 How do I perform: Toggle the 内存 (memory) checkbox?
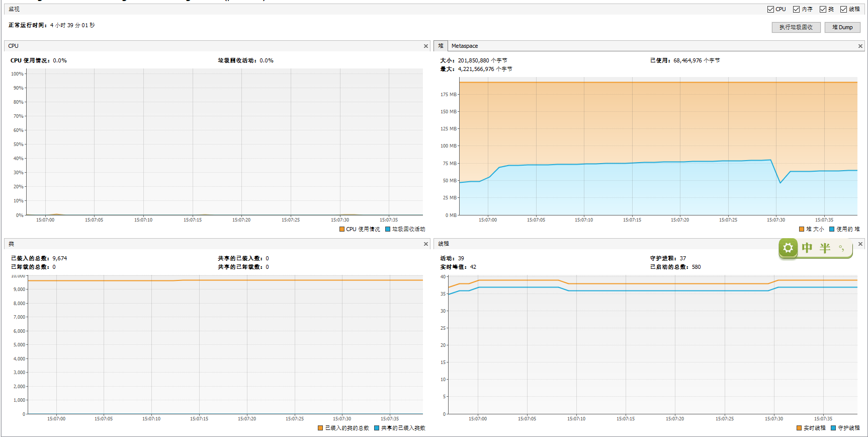[x=796, y=9]
